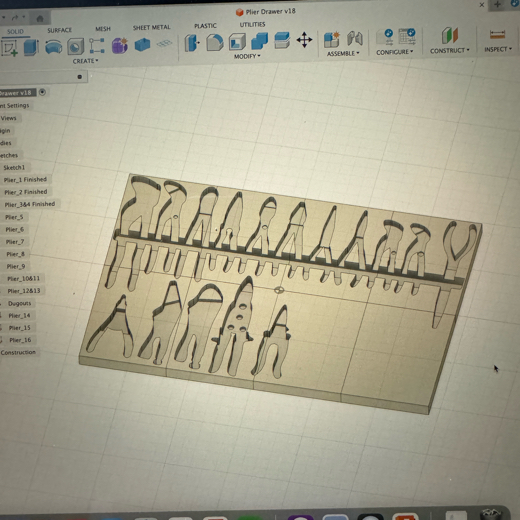
Task: Select the Plier_1 Finished sketch
Action: (x=25, y=180)
